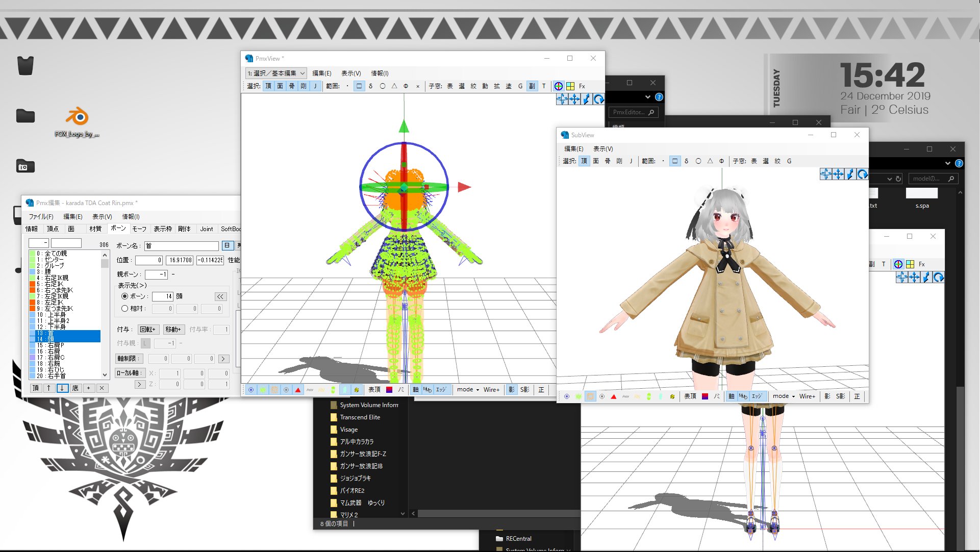Click the red-blue gradient swatch in PmxView bottom bar
The width and height of the screenshot is (980, 552).
point(389,390)
